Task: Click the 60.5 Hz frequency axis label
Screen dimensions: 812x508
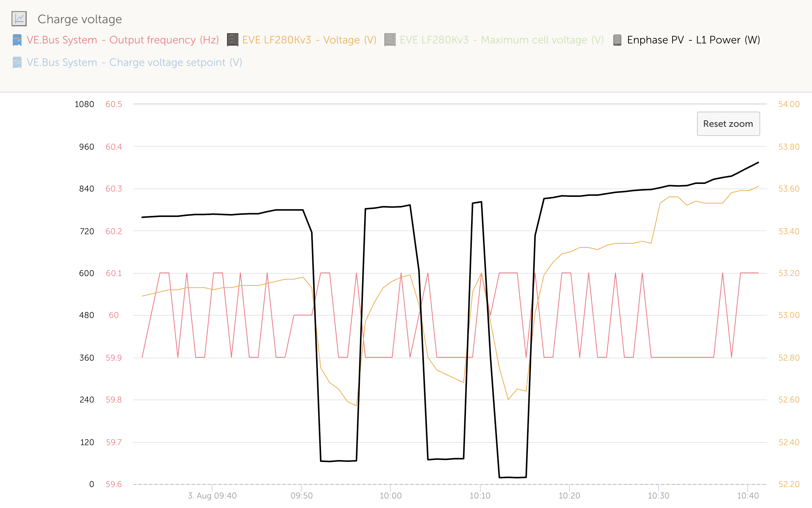Action: [x=113, y=104]
